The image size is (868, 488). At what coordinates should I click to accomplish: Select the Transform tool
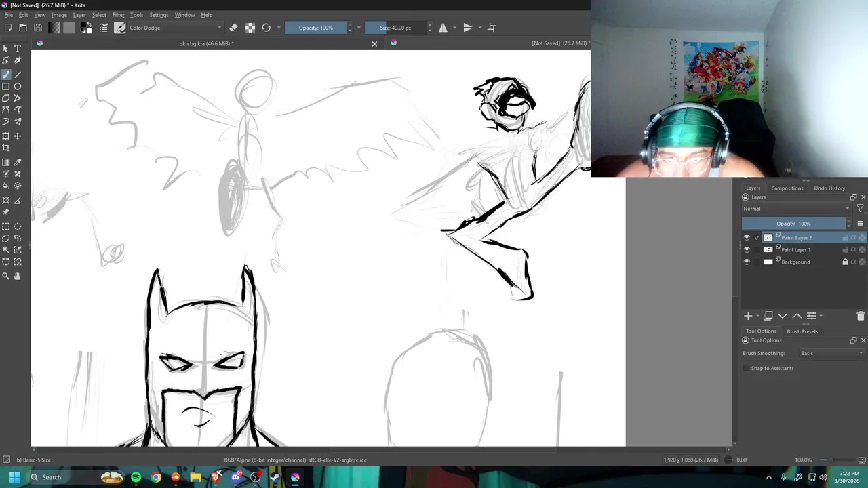6,136
